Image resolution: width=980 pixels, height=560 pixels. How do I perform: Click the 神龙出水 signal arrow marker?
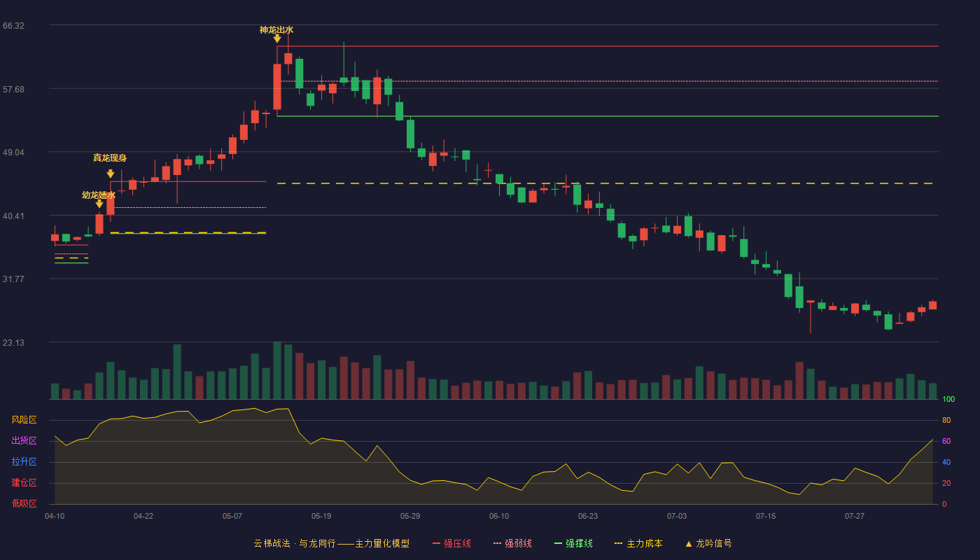[277, 39]
